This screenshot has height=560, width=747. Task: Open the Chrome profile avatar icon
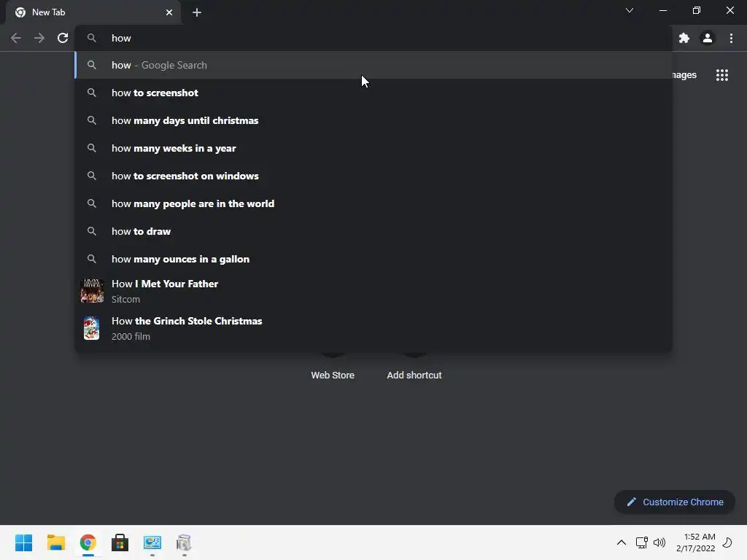tap(708, 38)
